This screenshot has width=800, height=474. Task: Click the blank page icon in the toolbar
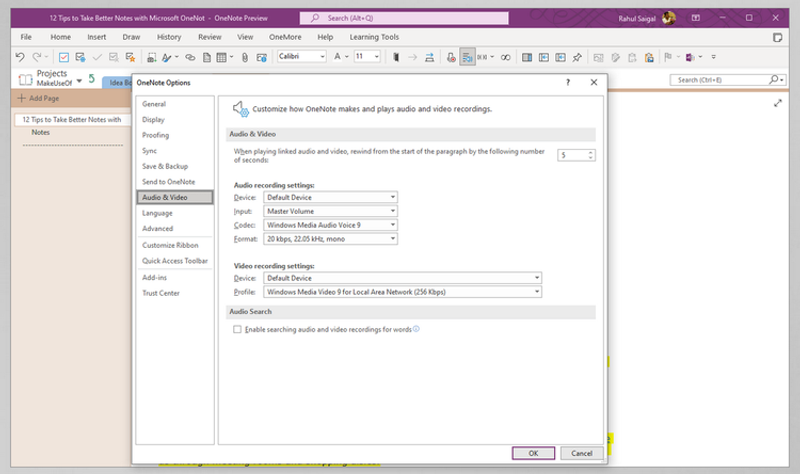pos(207,57)
